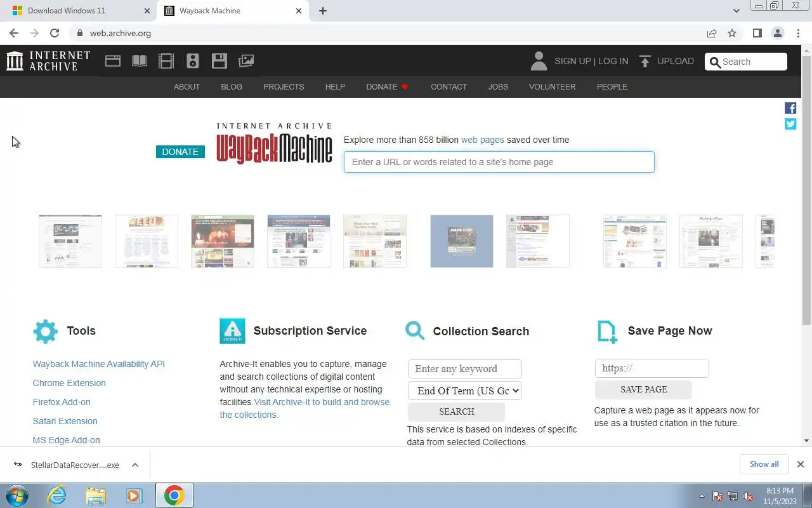
Task: Open the Web (Wayback) media icon
Action: click(113, 61)
